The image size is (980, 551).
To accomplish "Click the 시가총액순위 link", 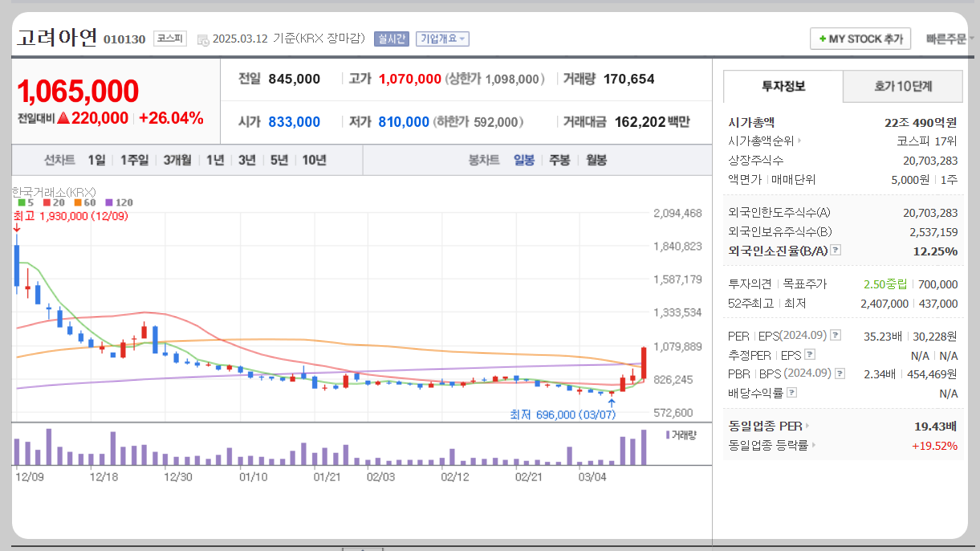I will click(761, 141).
